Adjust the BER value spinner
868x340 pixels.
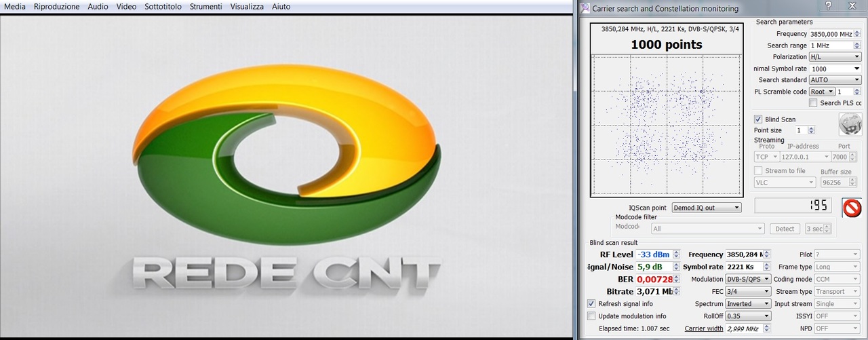pyautogui.click(x=677, y=279)
